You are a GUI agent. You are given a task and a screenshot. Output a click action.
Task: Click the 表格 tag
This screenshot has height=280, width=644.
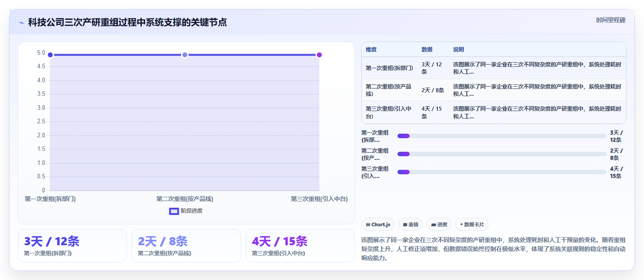411,224
